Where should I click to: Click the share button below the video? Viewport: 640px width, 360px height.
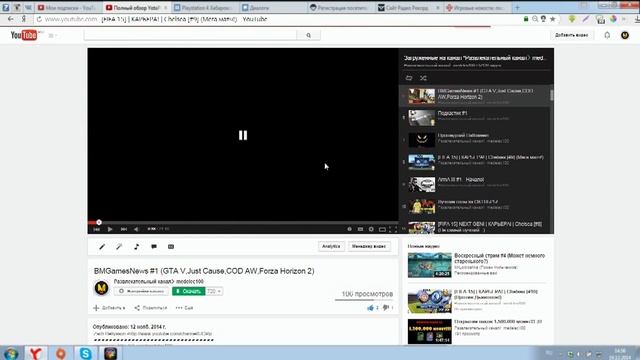(x=151, y=308)
